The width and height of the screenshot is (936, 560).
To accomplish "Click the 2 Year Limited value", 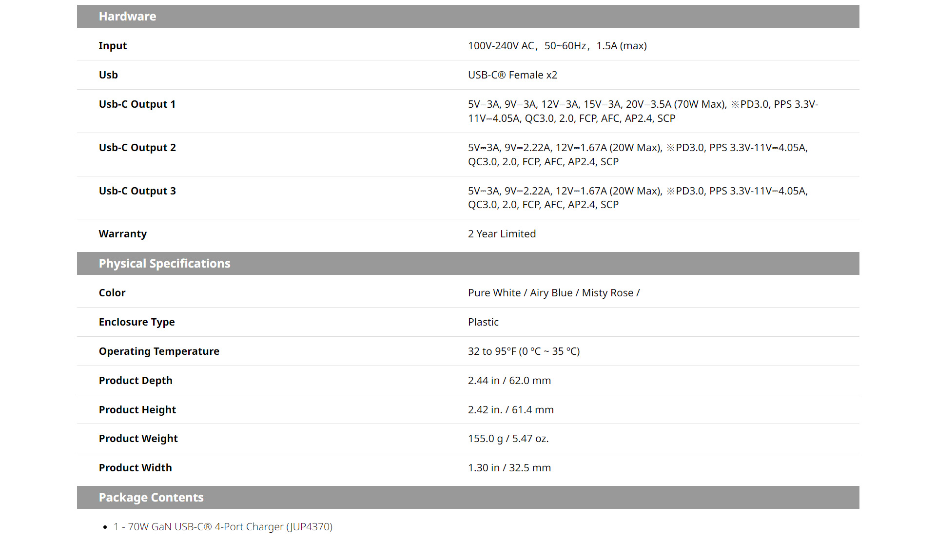I will pyautogui.click(x=502, y=234).
